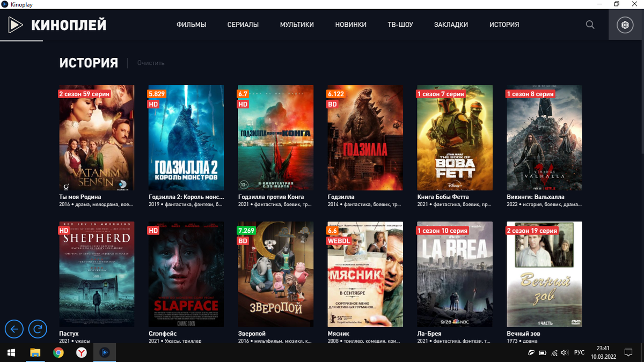644x362 pixels.
Task: Click the title Зверопой under the poster
Action: pyautogui.click(x=252, y=334)
